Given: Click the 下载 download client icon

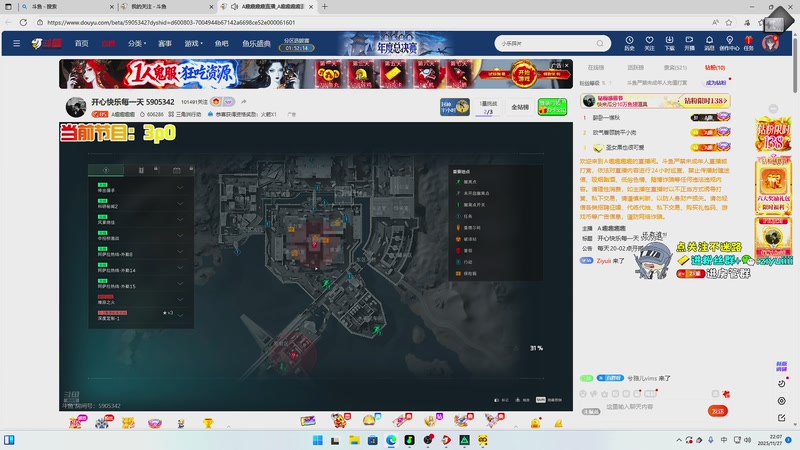Looking at the screenshot, I should pos(669,43).
